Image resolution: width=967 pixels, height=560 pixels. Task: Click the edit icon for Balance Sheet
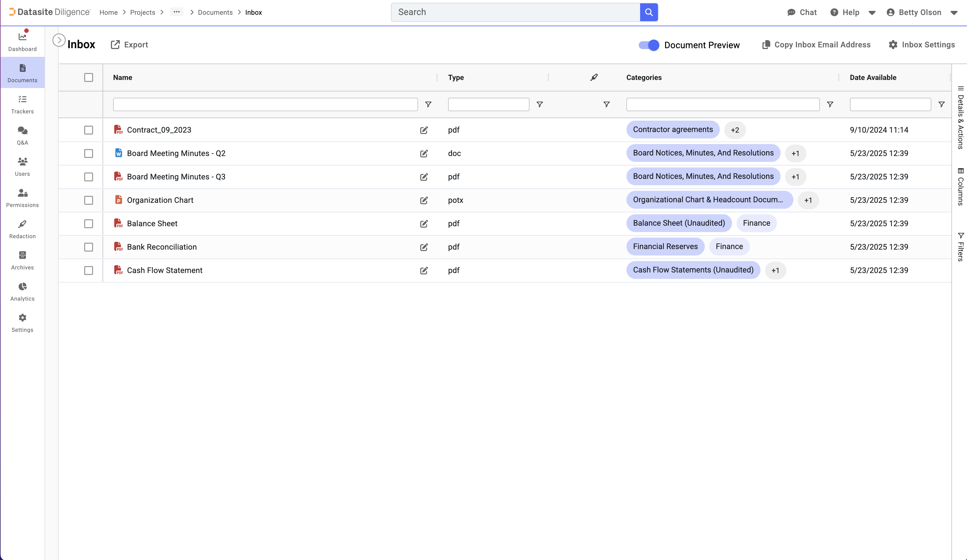coord(424,224)
